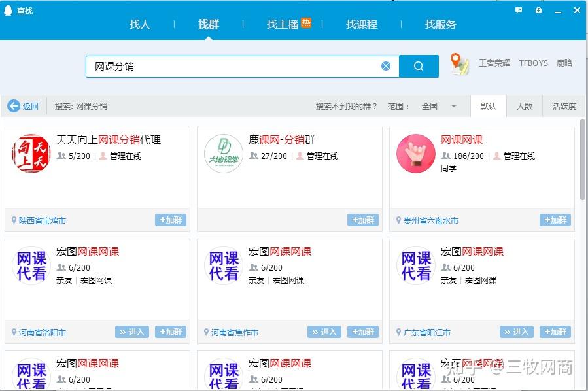
Task: Click the 网课代看 avatar of the 广东省阳江市 group
Action: coord(416,265)
